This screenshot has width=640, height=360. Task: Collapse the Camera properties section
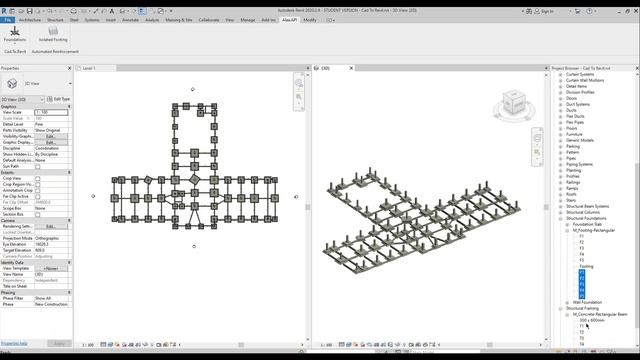[x=69, y=220]
